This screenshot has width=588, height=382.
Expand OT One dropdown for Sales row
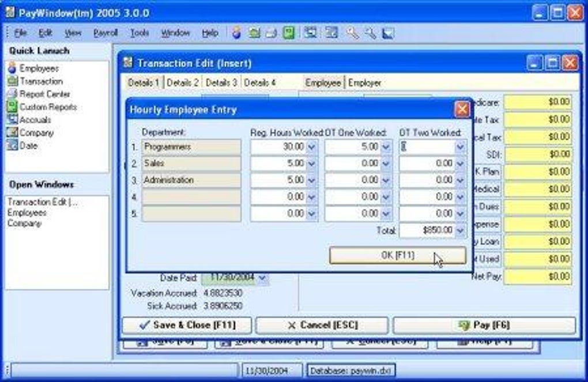pyautogui.click(x=386, y=163)
